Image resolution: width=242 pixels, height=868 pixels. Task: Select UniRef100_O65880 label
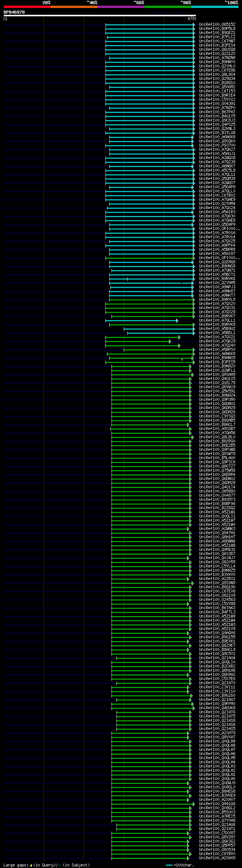coord(217,491)
